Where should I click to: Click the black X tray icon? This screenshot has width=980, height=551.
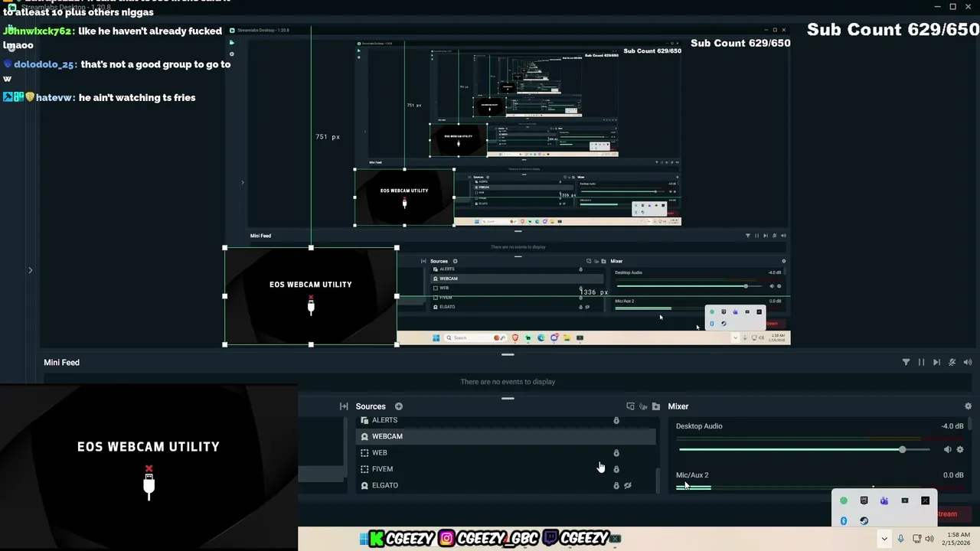(x=925, y=500)
